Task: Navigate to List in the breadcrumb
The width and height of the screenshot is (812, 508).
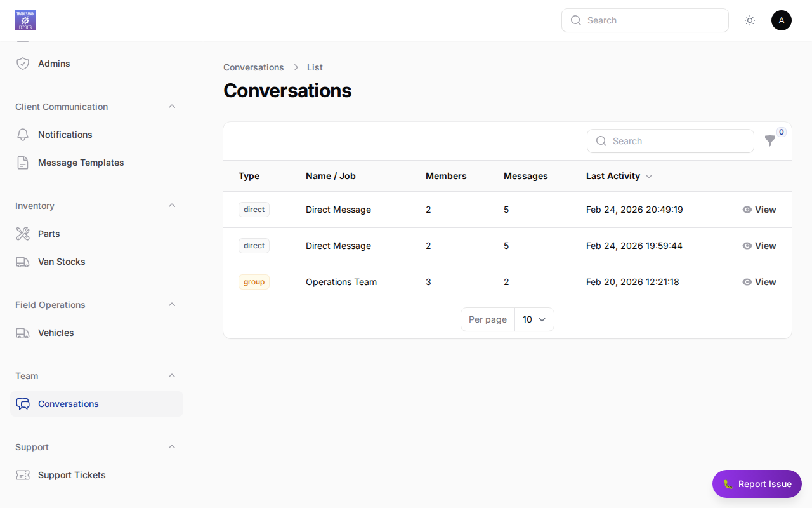Action: 315,67
